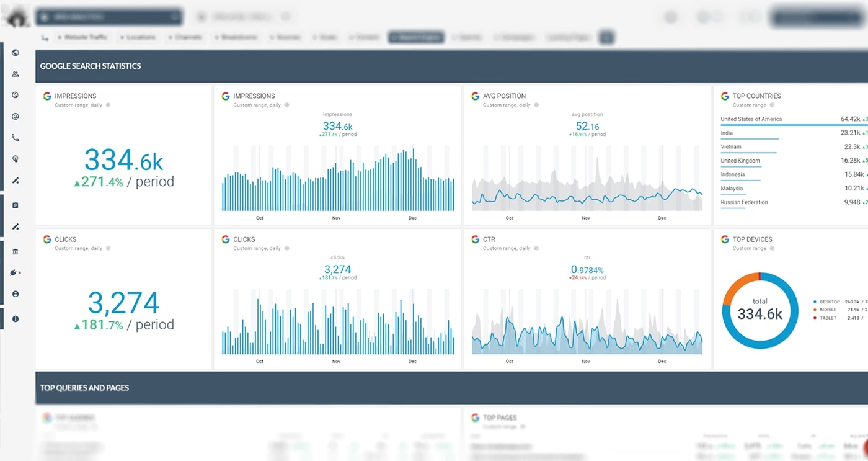
Task: Click Google icon on Clicks total widget
Action: pyautogui.click(x=46, y=239)
